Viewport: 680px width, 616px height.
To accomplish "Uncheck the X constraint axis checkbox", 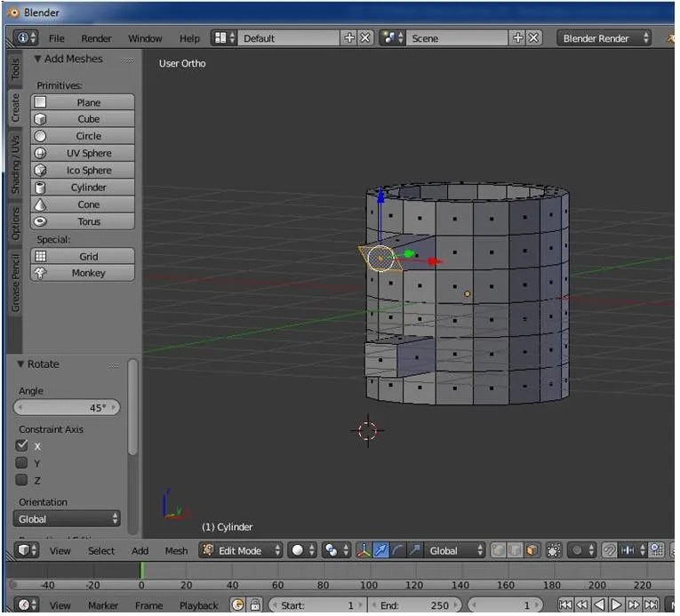I will (21, 445).
